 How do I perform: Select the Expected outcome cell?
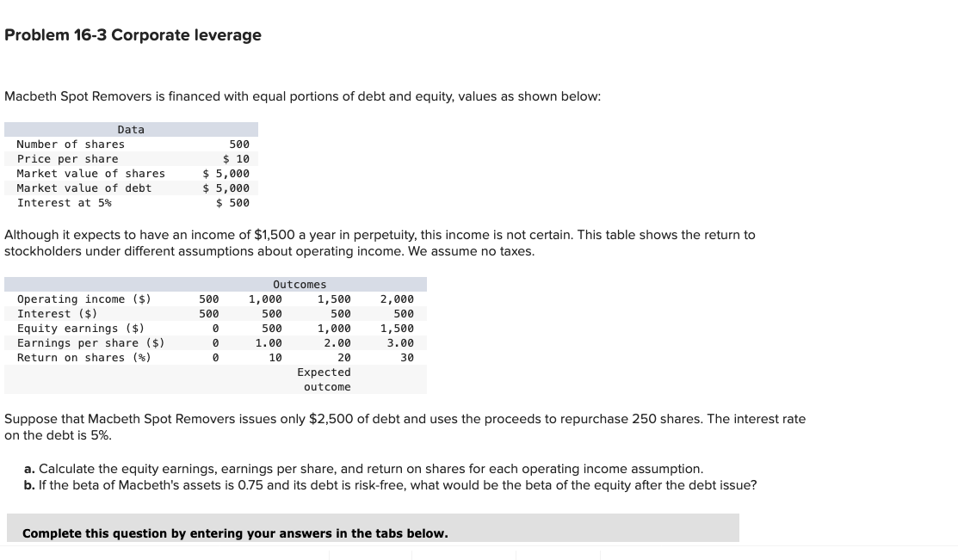click(x=324, y=378)
